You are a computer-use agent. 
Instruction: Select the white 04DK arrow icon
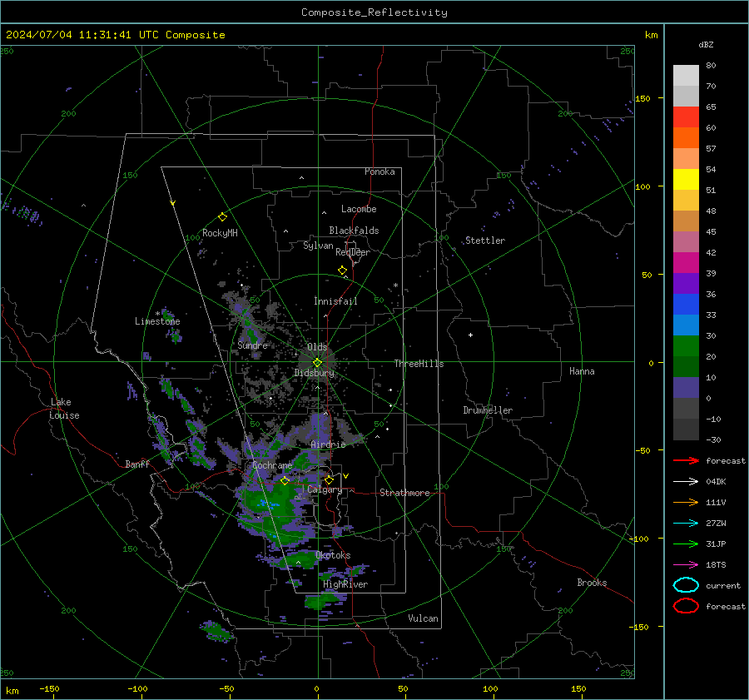tap(686, 482)
